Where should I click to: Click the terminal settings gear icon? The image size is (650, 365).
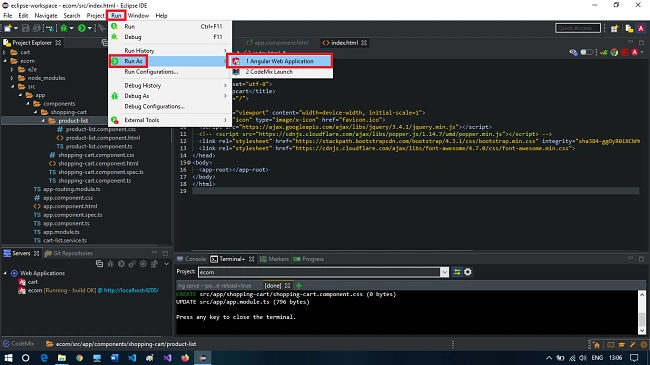click(468, 272)
